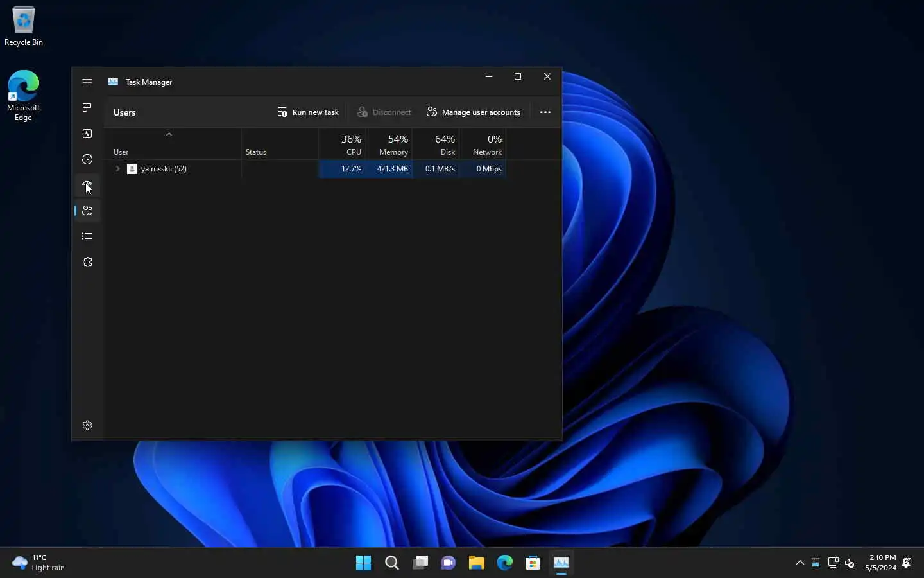Viewport: 924px width, 578px height.
Task: Click the 0.1 MB/s disk cell
Action: pos(436,169)
